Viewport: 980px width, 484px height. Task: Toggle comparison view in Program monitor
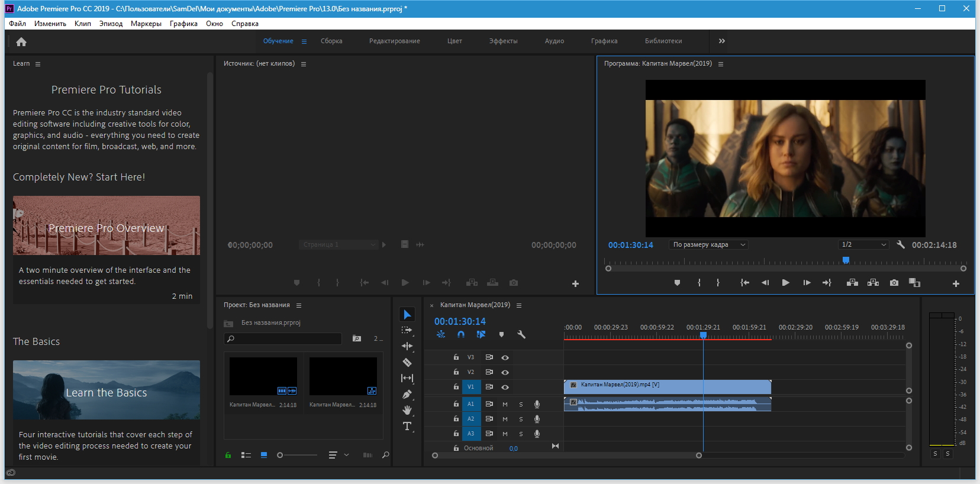click(x=914, y=283)
